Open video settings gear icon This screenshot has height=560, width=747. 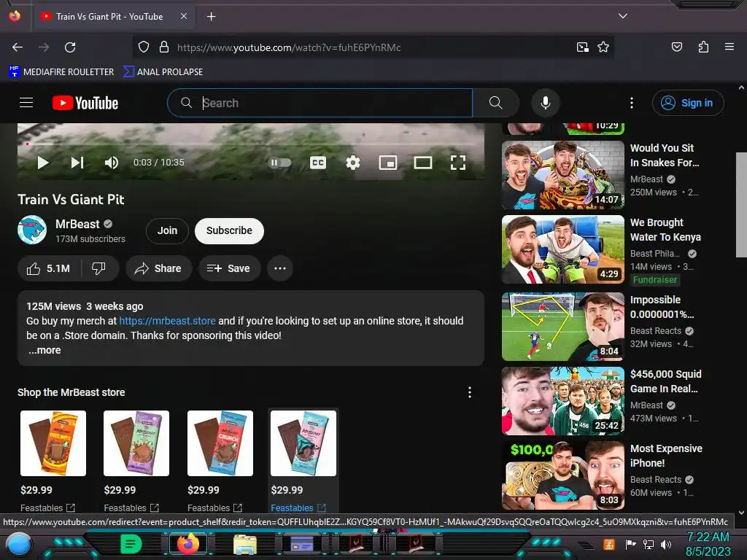click(352, 163)
